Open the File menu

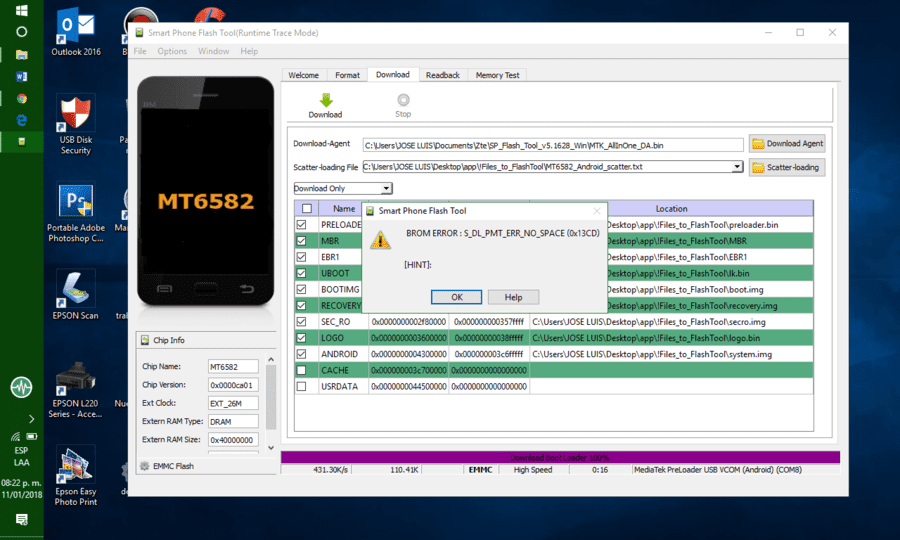pos(140,51)
